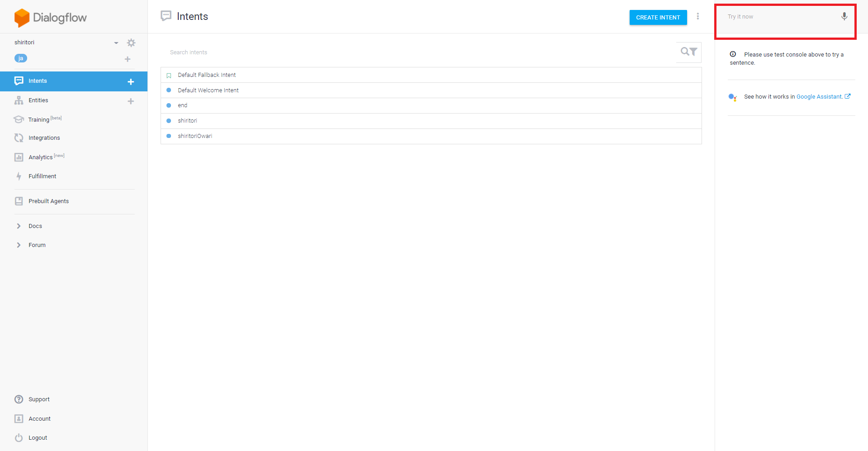Expand the Forum section
The width and height of the screenshot is (868, 451).
19,245
